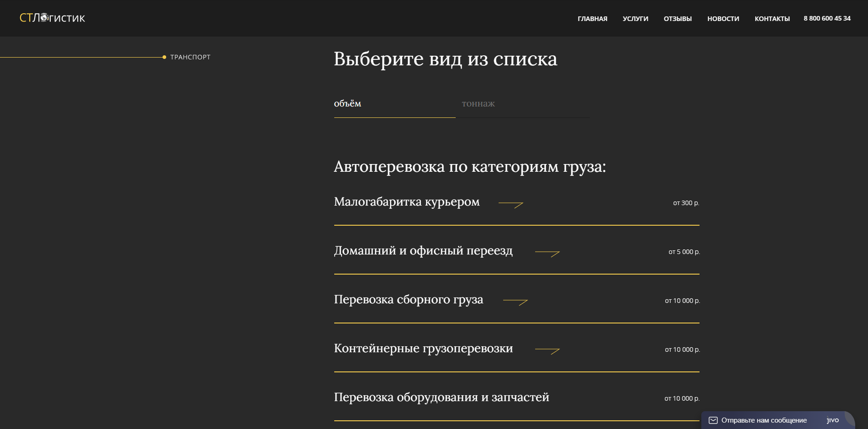The width and height of the screenshot is (868, 429).
Task: Open Контейнерные грузоперевозки service
Action: (x=423, y=348)
